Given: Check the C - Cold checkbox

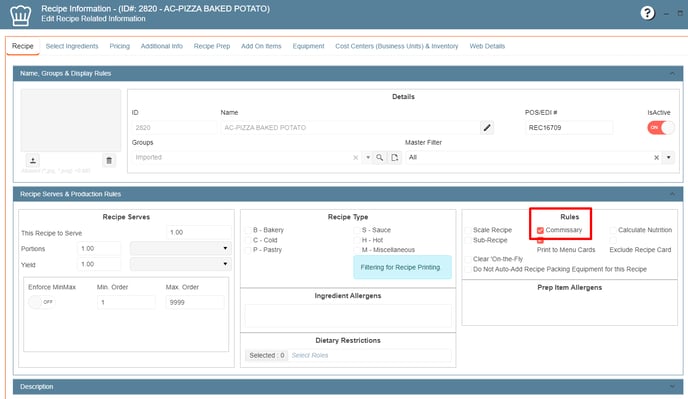Looking at the screenshot, I should point(248,240).
